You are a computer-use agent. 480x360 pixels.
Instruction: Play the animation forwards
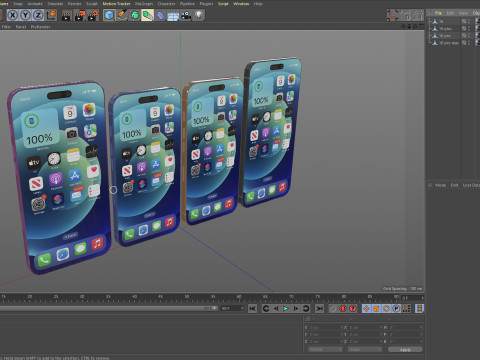point(286,309)
